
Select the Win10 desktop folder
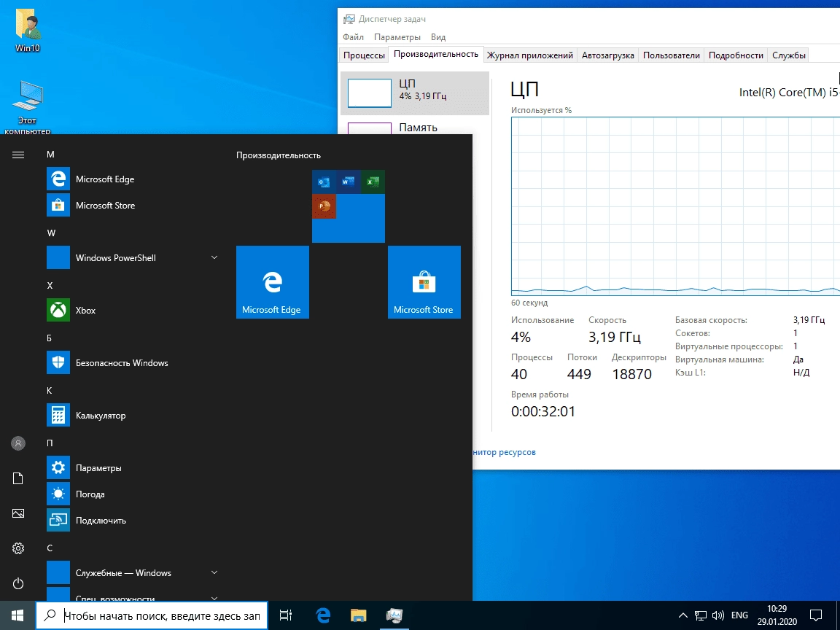[x=27, y=32]
